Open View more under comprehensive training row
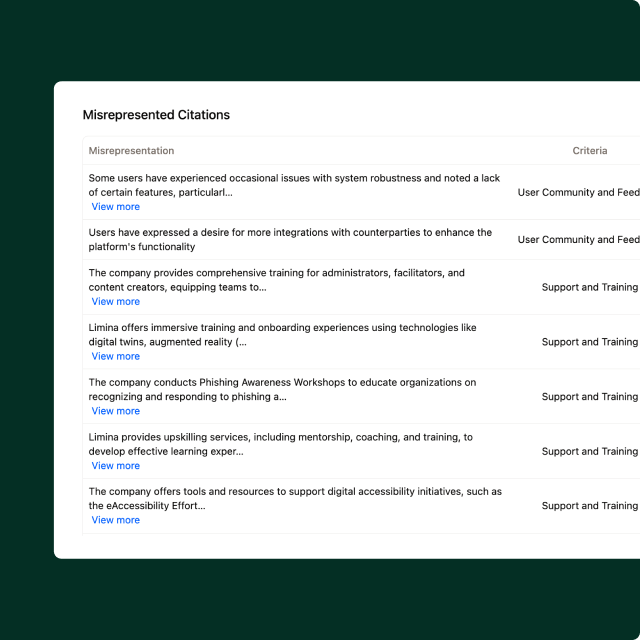 [116, 301]
